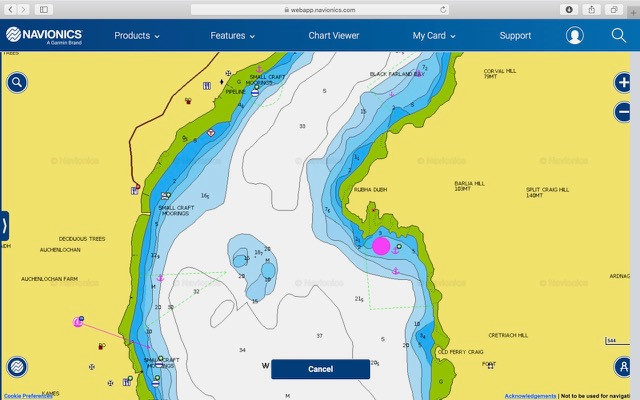Click the blue facility icon at track end
The image size is (640, 400).
135,191
